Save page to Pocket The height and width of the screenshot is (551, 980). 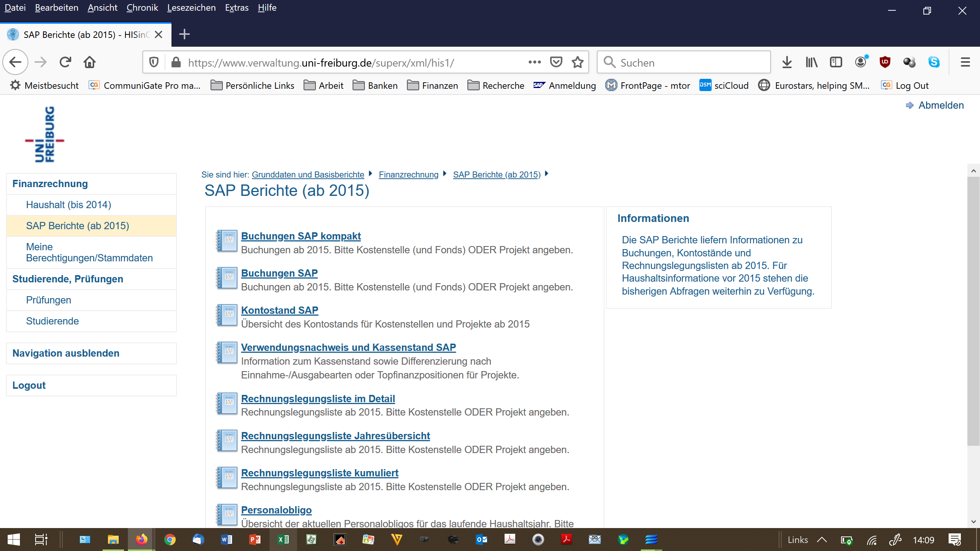556,62
